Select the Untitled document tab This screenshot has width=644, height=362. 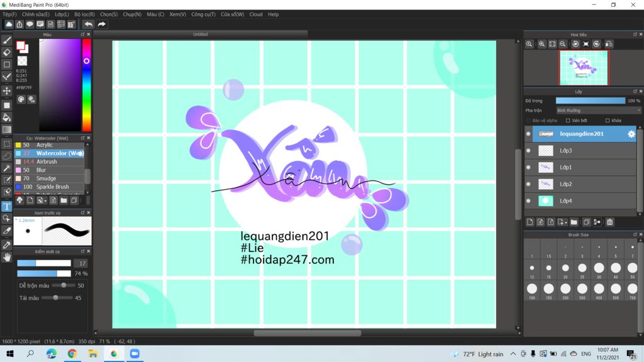point(201,35)
